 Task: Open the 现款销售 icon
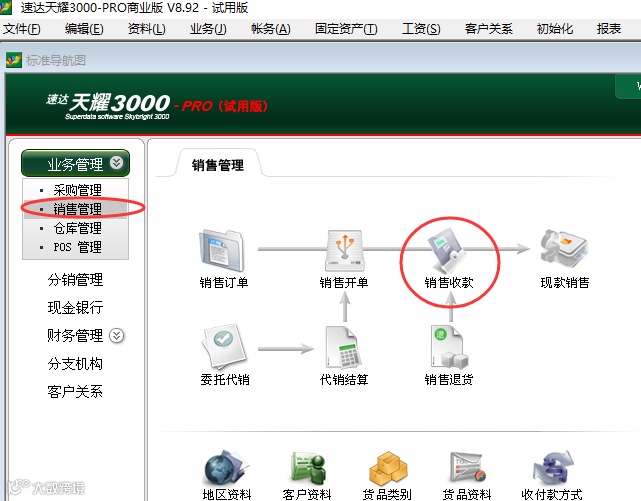564,248
